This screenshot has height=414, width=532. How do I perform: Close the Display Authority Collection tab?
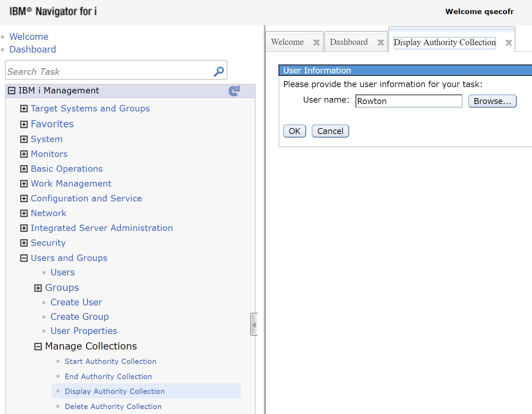pos(508,43)
